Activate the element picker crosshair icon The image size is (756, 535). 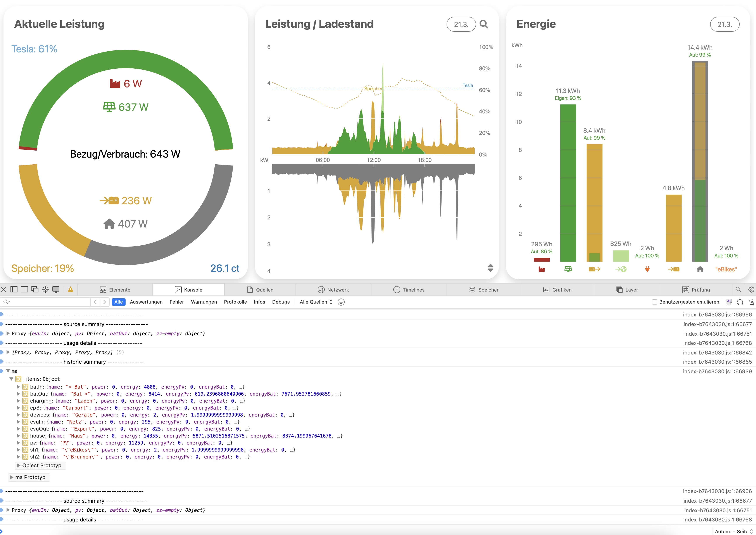pyautogui.click(x=45, y=290)
